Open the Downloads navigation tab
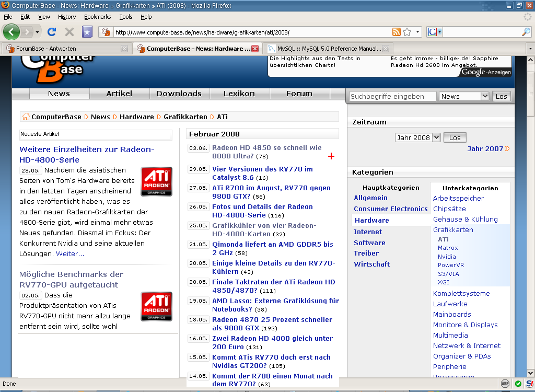The height and width of the screenshot is (392, 535). (x=179, y=94)
